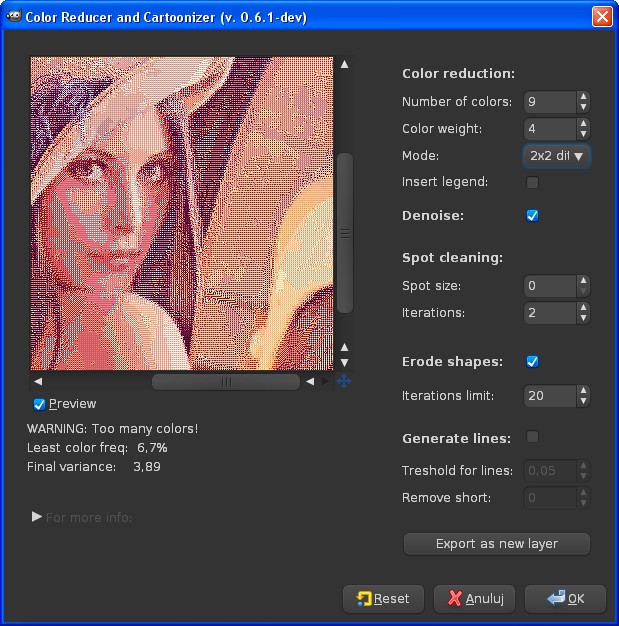
Task: Click the scroll-up arrow of preview vertical scrollbar
Action: (x=344, y=64)
